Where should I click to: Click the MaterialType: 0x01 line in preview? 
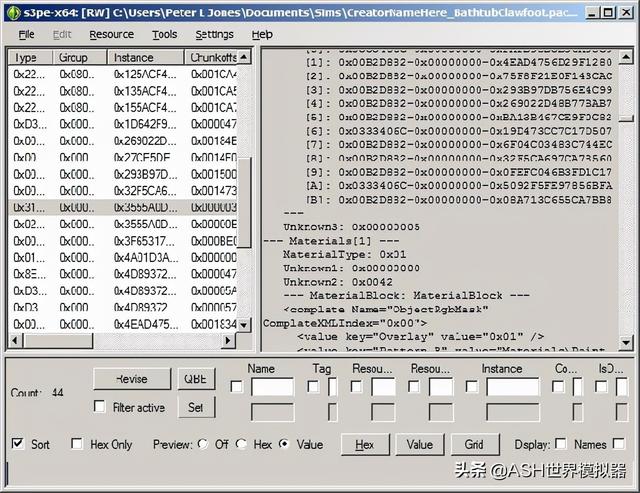(x=344, y=254)
